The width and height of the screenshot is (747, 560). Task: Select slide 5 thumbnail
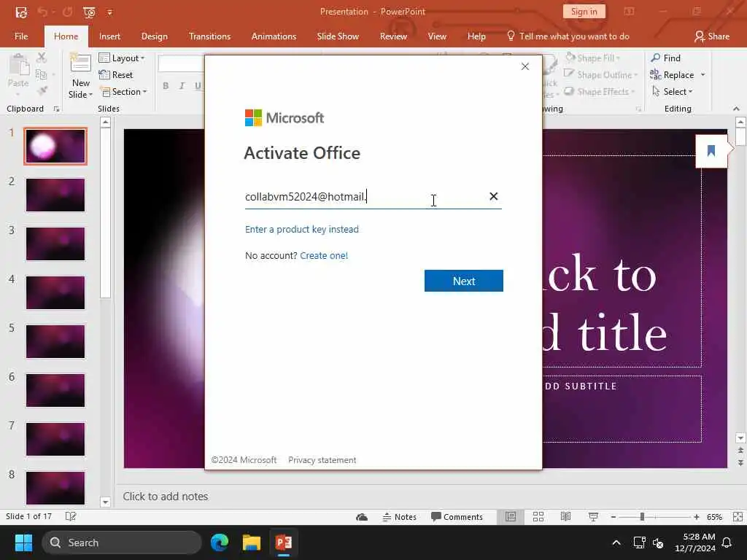point(55,341)
